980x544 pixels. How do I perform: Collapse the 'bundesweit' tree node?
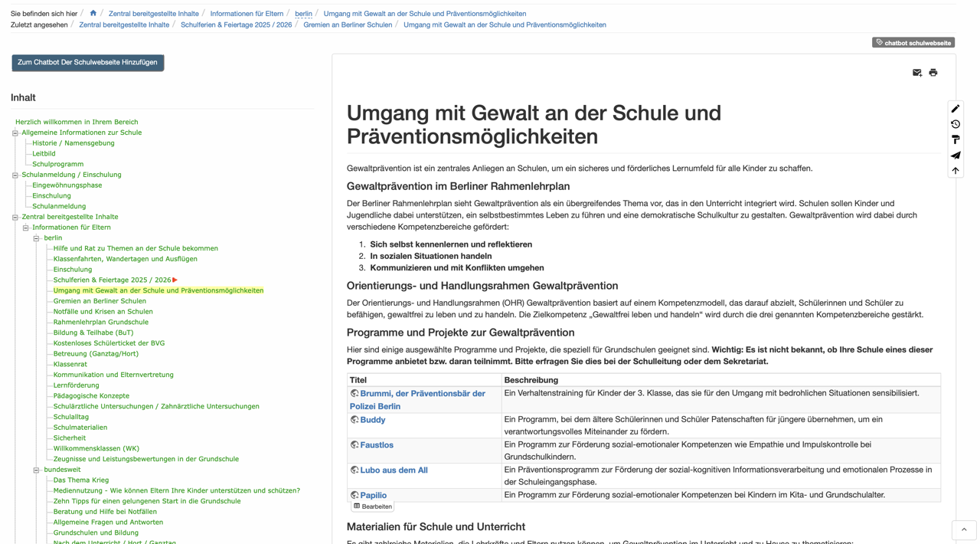pos(36,470)
